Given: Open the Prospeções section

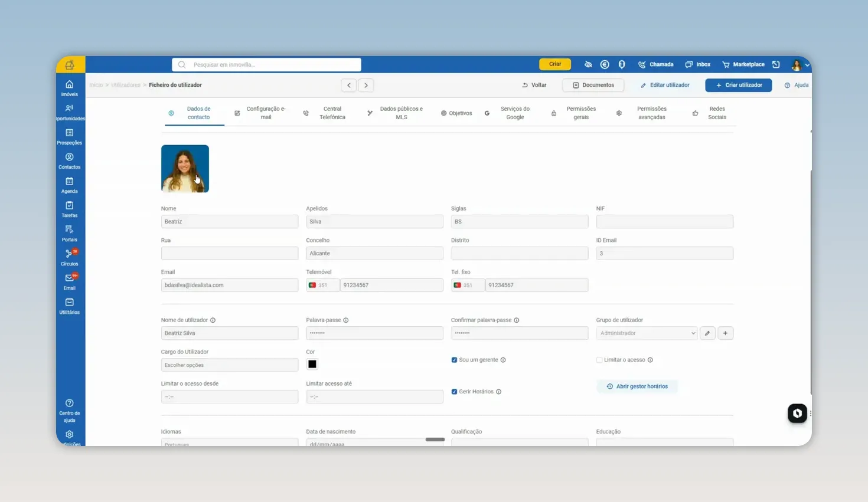Looking at the screenshot, I should (x=69, y=136).
